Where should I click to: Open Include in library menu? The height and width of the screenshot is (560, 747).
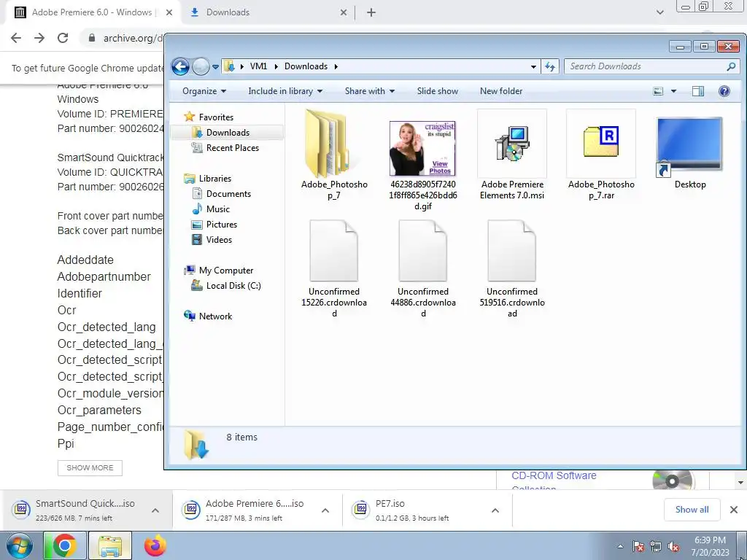[285, 91]
